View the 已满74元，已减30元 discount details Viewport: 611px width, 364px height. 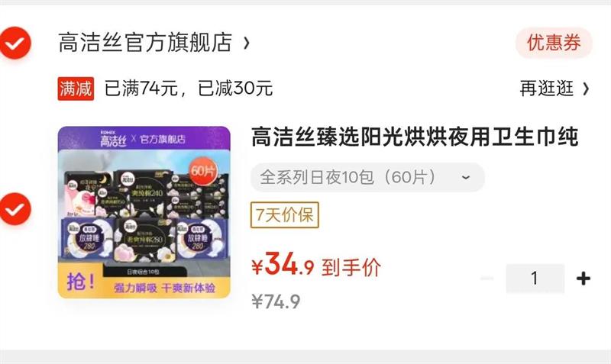pyautogui.click(x=189, y=89)
